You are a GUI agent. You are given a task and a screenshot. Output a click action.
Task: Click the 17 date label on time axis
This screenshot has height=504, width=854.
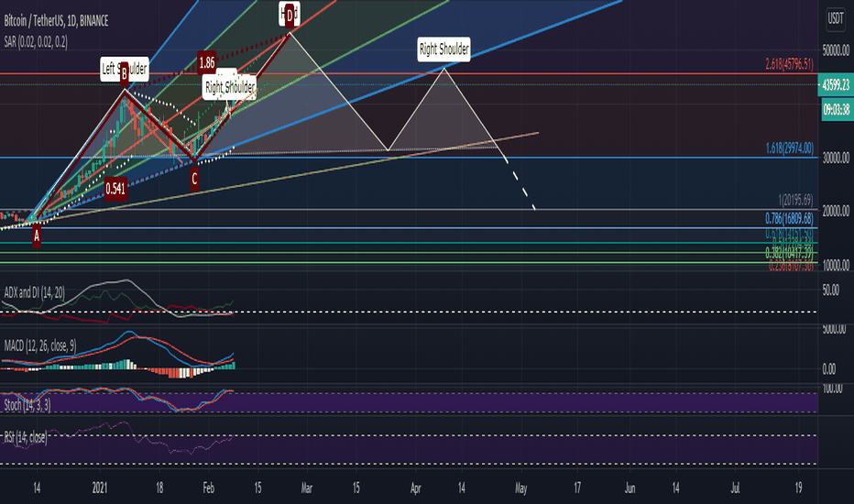(x=576, y=488)
